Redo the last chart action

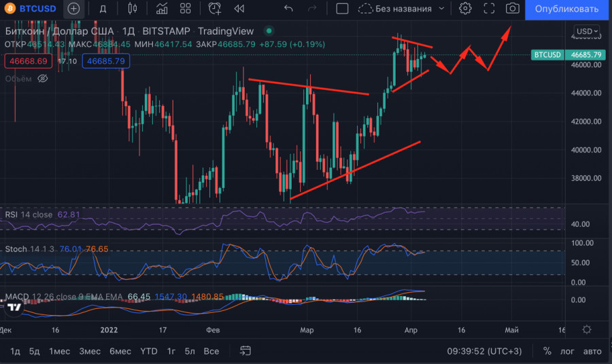point(312,8)
